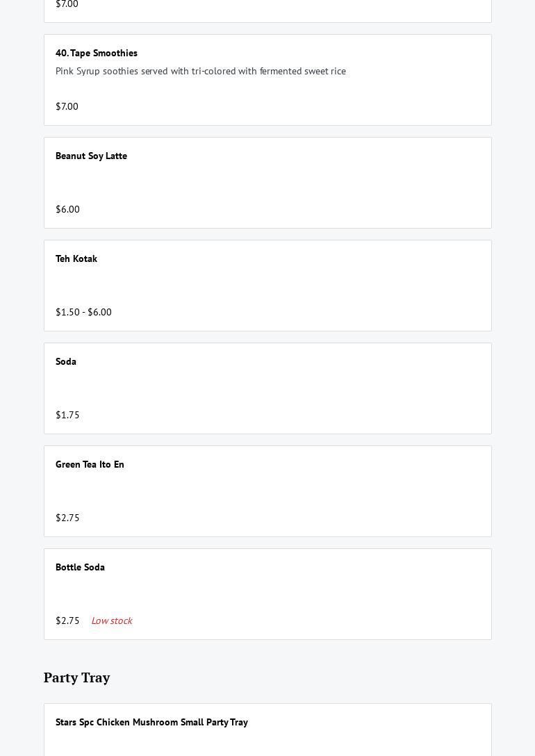Click the blank right side of the Soda card
This screenshot has height=756, width=535.
tap(382, 388)
